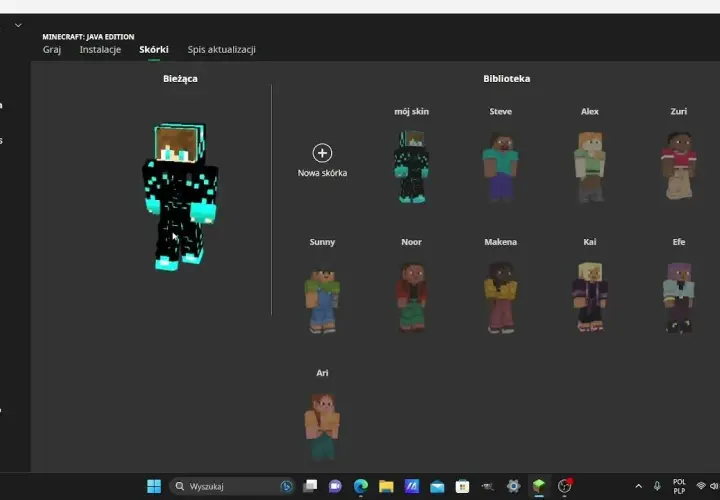
Task: Open the Wi-Fi network tray icon
Action: tap(701, 486)
